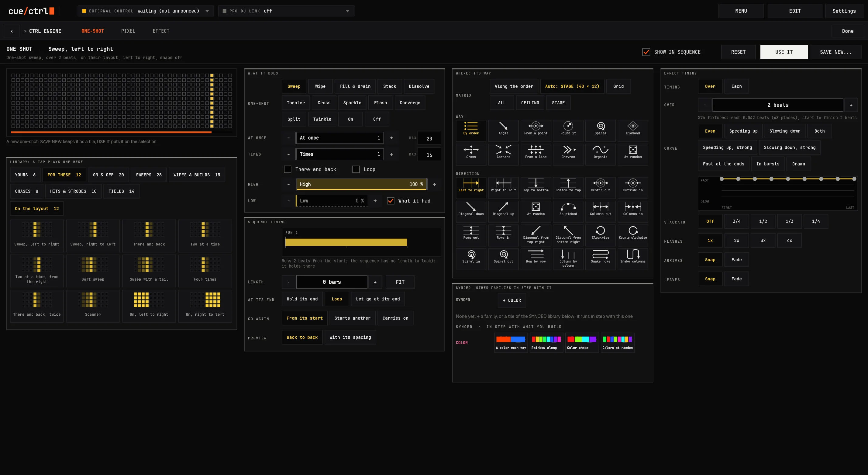Open External Control dropdown

click(146, 11)
